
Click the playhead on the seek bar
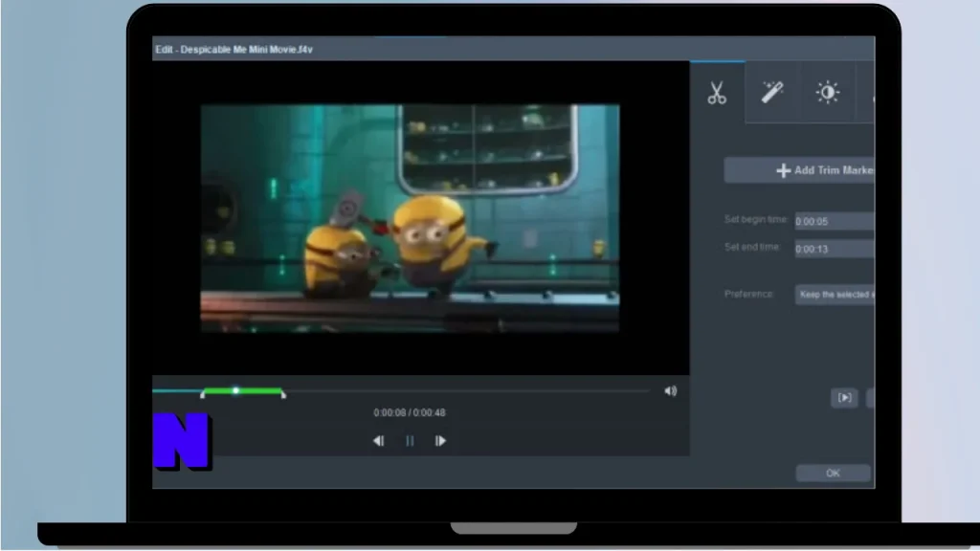tap(235, 390)
